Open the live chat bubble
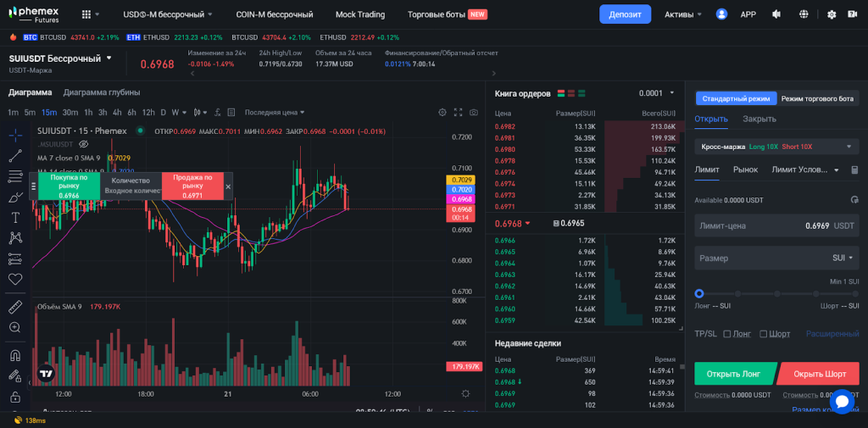 (843, 402)
